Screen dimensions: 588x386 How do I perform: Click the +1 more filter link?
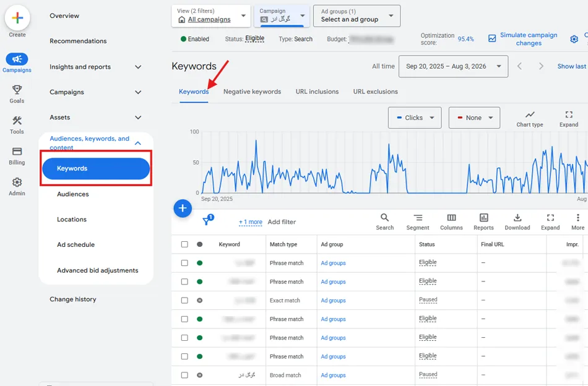click(x=251, y=222)
